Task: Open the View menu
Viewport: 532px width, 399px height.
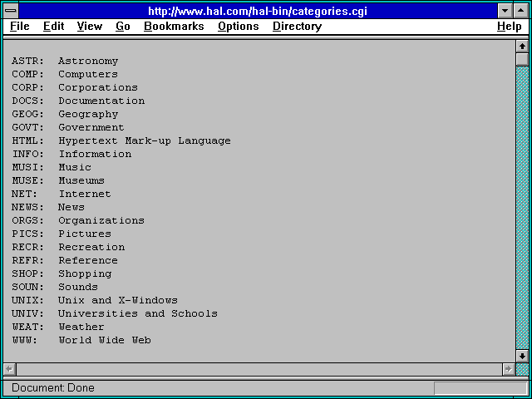Action: [90, 27]
